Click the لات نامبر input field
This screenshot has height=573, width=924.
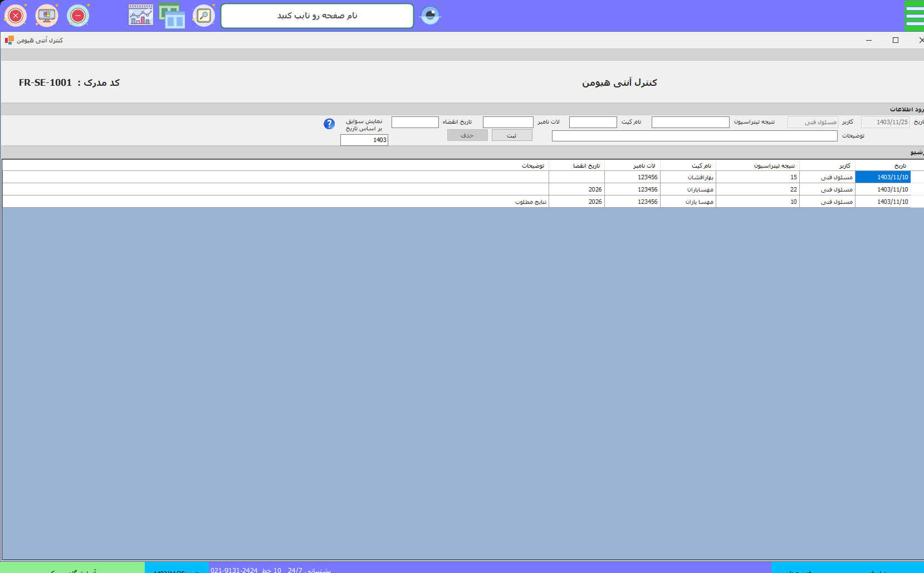pyautogui.click(x=507, y=122)
